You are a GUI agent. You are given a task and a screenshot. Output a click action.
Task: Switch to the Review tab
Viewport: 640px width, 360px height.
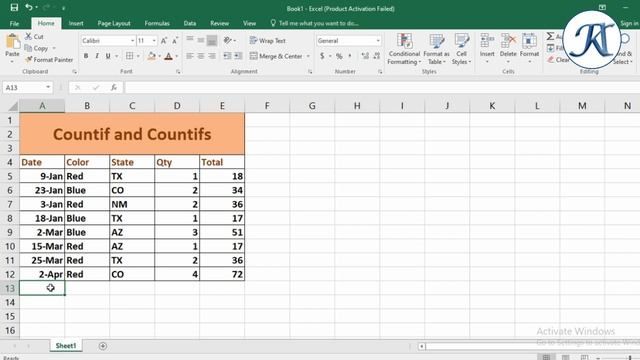coord(220,23)
